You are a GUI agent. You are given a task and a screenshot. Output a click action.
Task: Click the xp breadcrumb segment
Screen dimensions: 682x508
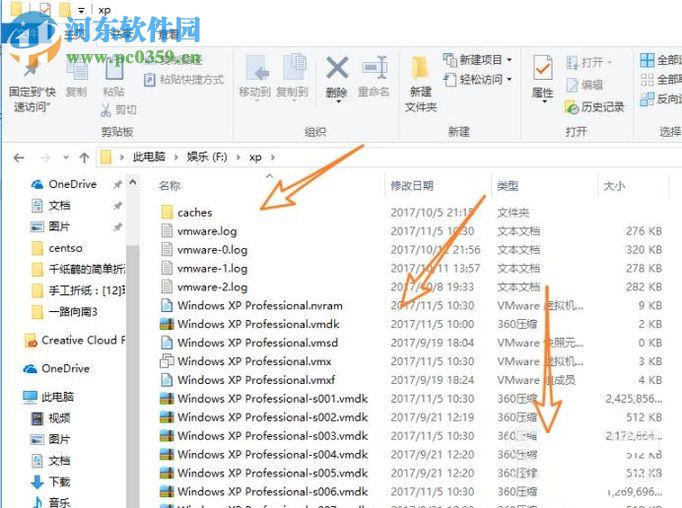click(x=255, y=157)
